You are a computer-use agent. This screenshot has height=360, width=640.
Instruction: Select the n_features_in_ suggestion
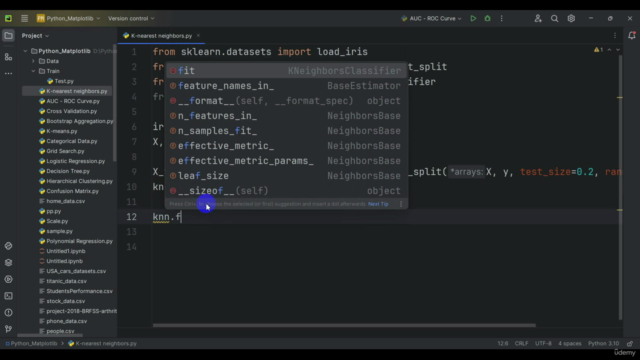click(x=286, y=116)
